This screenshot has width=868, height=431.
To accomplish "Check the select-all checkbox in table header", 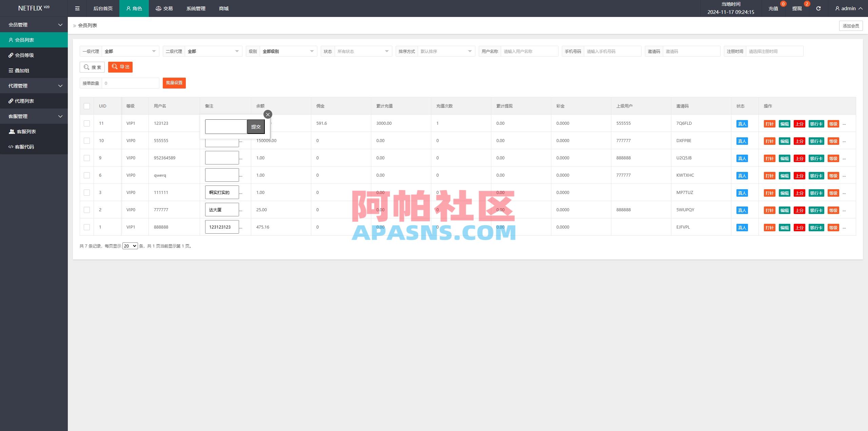I will click(x=87, y=106).
